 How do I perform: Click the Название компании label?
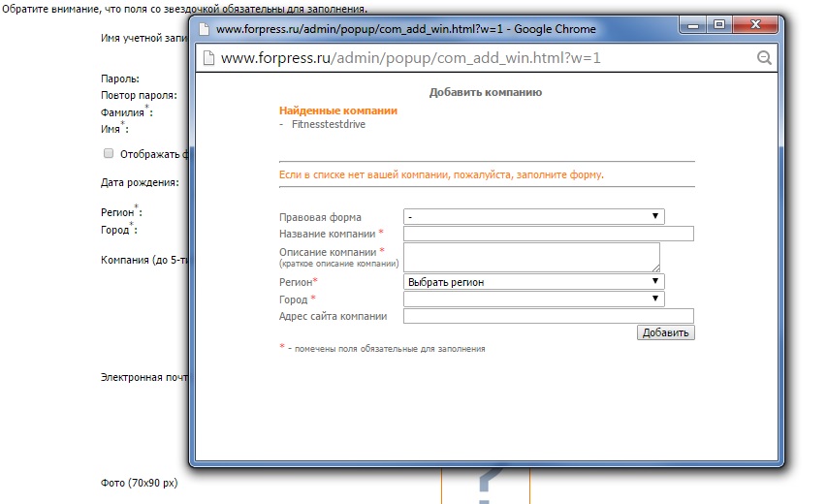click(327, 234)
